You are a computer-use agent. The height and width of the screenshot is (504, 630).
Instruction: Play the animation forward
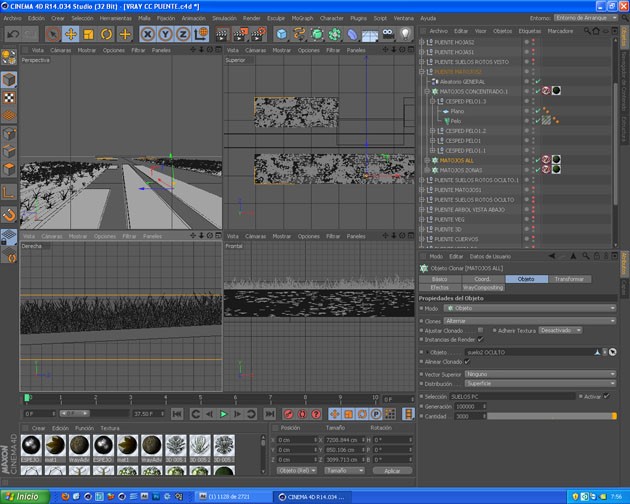click(x=223, y=414)
